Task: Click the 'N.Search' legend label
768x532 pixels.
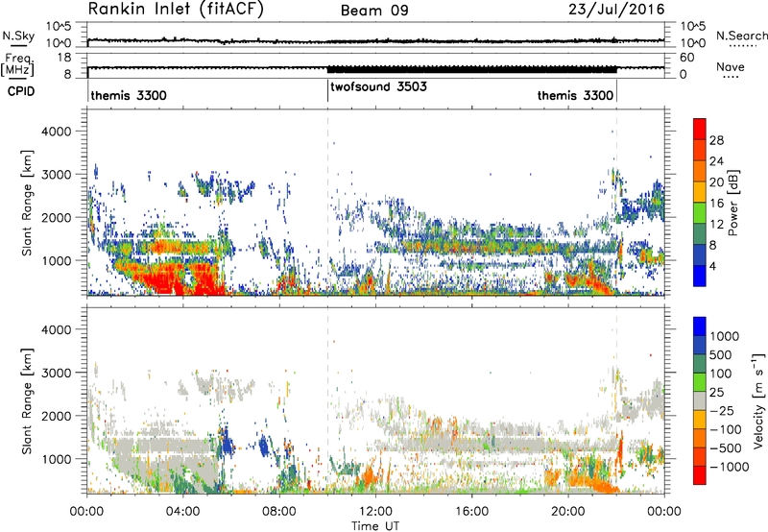Action: tap(741, 36)
